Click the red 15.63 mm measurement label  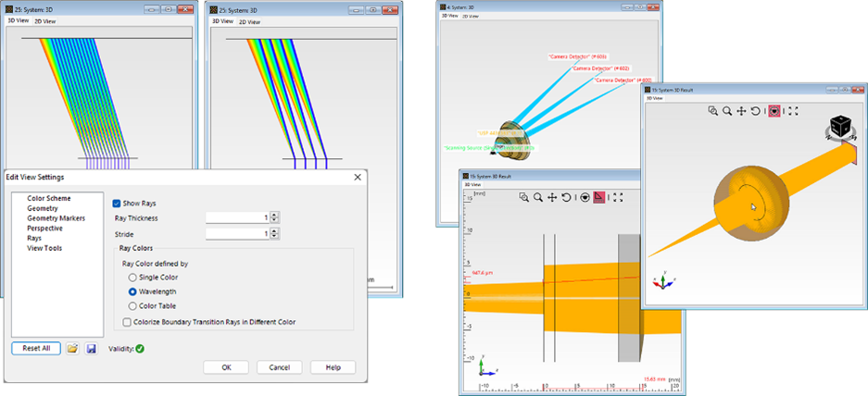pyautogui.click(x=654, y=378)
